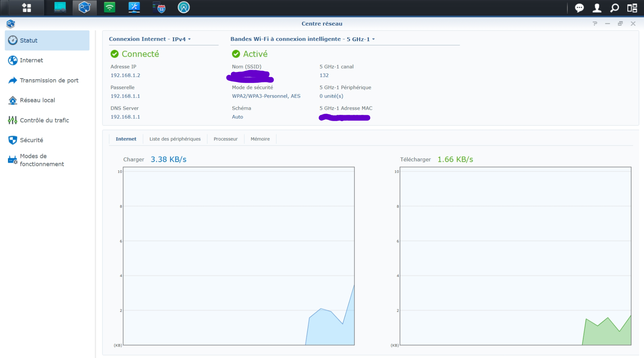Go to Réseau local section
The width and height of the screenshot is (644, 358).
point(37,100)
